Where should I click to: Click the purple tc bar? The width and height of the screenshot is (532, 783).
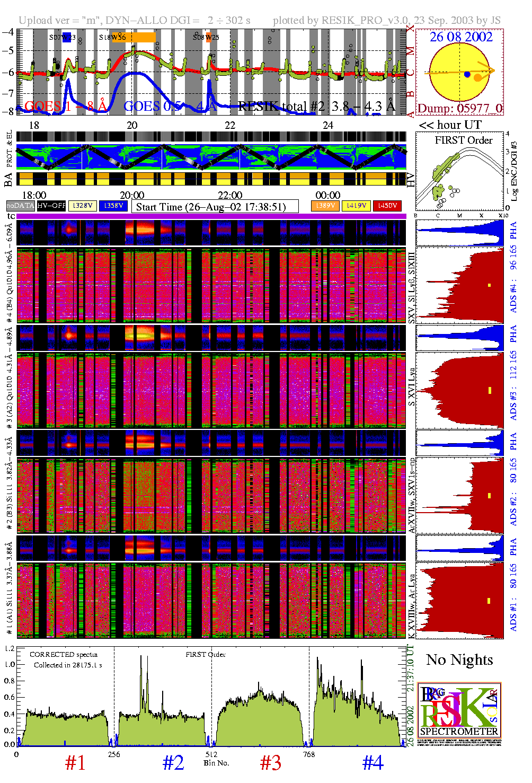point(211,216)
